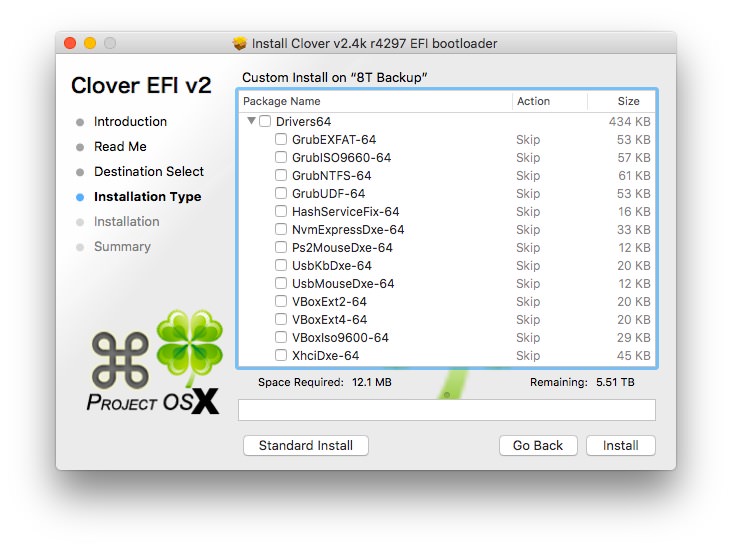Click the Space Required 12.1 MB value

[x=372, y=382]
